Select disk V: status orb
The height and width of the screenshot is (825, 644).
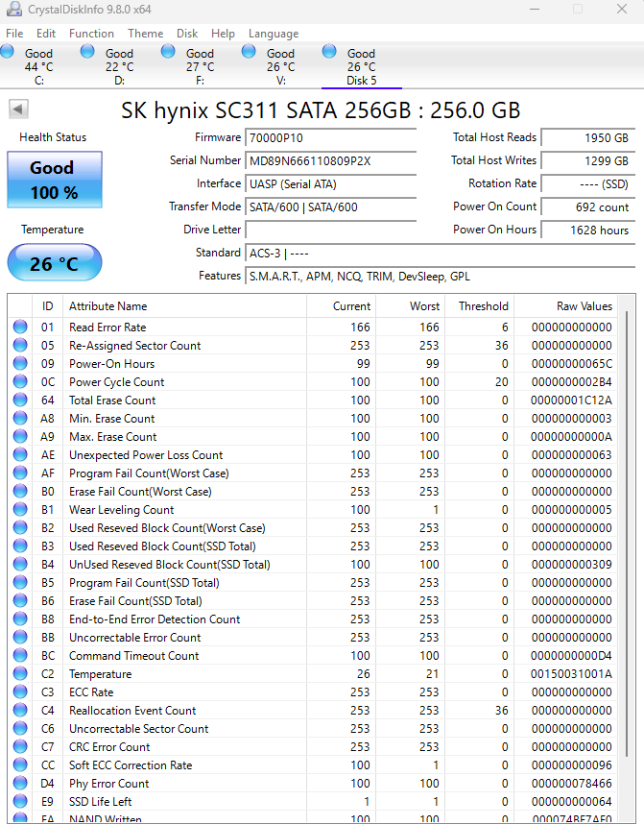249,51
